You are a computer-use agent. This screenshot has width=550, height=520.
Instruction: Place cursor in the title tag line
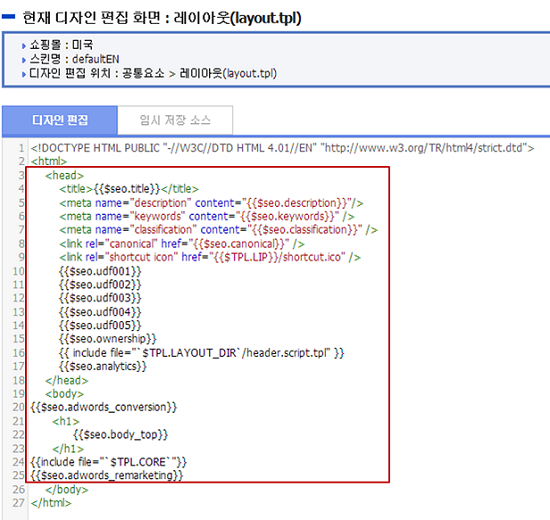(x=129, y=189)
